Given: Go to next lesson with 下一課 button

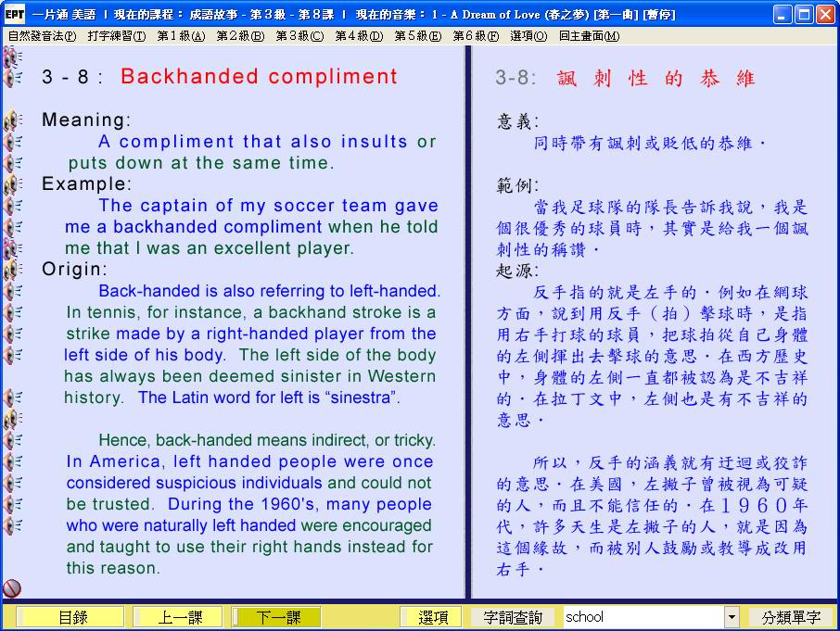Looking at the screenshot, I should 277,617.
